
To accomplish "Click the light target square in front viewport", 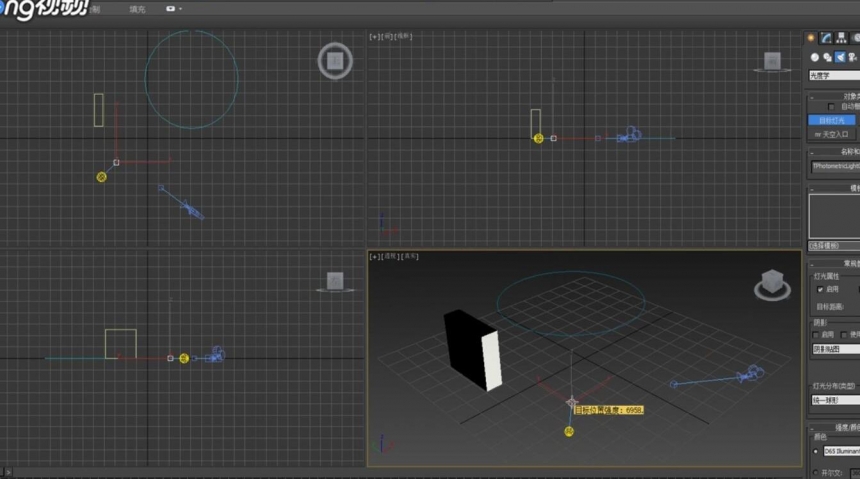I will point(553,139).
